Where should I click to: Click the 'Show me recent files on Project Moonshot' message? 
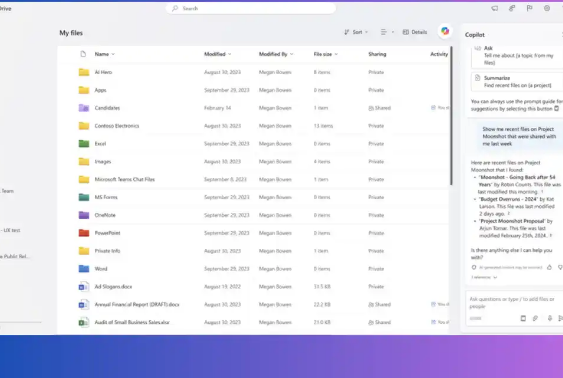click(x=519, y=136)
